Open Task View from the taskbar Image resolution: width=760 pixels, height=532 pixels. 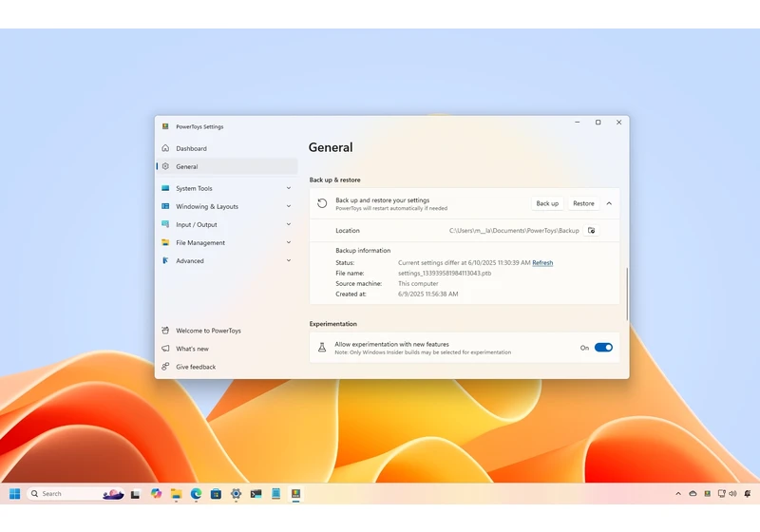click(135, 494)
